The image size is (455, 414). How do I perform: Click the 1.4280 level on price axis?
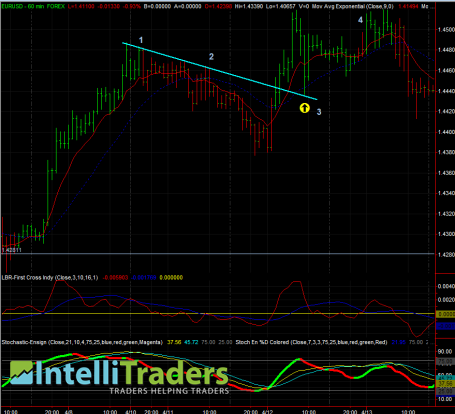(446, 255)
